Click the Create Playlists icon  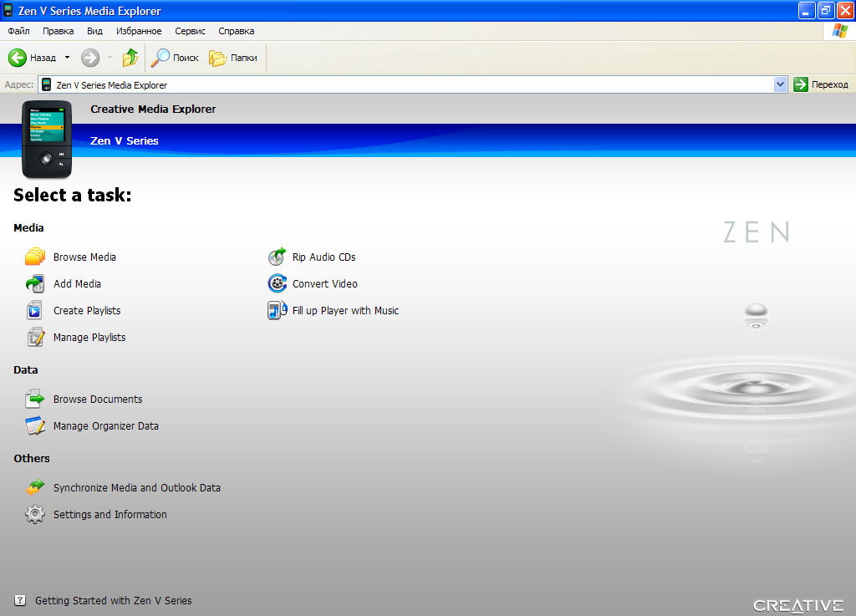coord(35,310)
